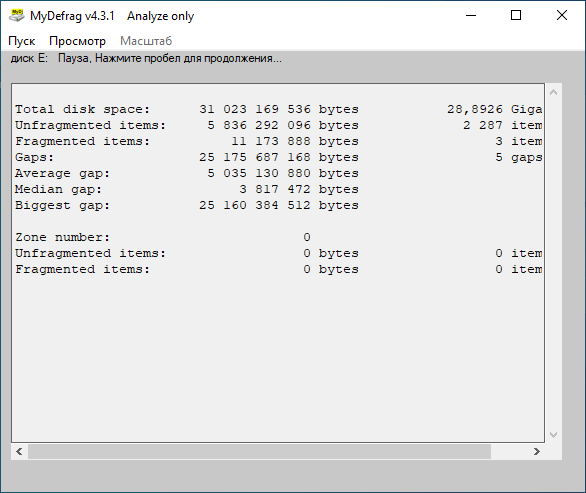The height and width of the screenshot is (493, 586).
Task: Click the value '25 175 687 168 bytes'
Action: [x=279, y=157]
